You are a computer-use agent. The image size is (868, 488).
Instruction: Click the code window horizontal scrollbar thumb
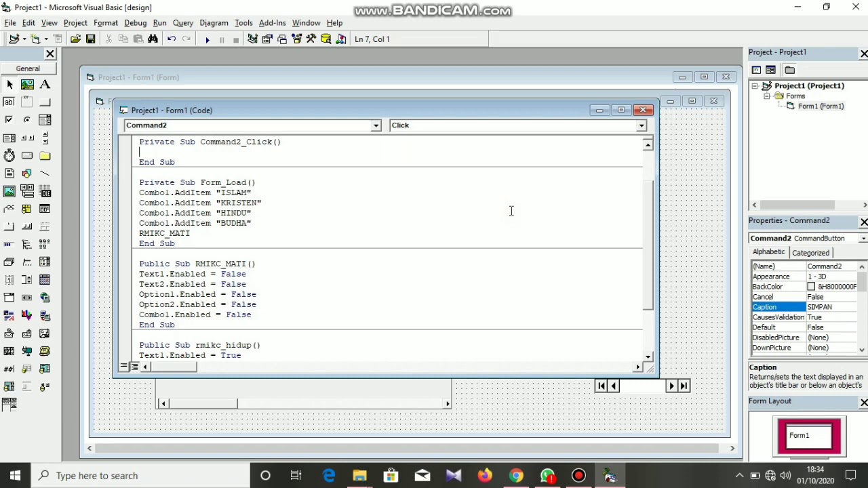pos(173,367)
